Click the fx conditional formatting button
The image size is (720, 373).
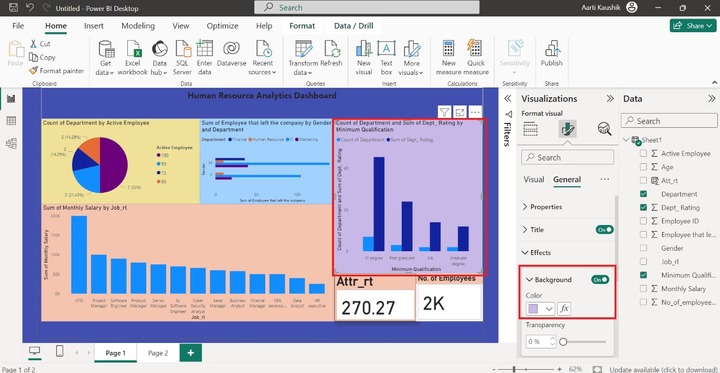(x=564, y=309)
